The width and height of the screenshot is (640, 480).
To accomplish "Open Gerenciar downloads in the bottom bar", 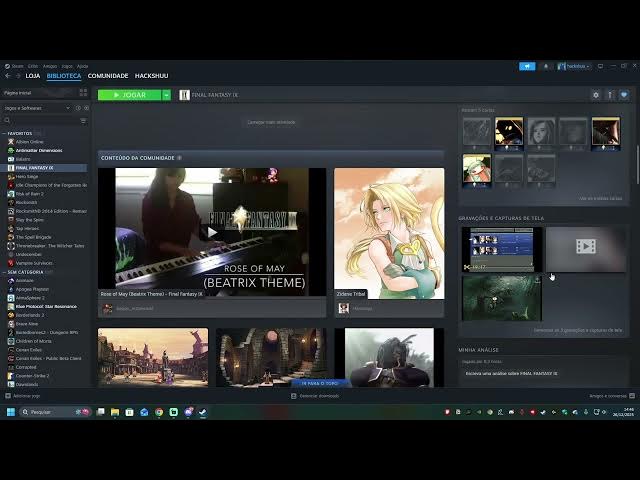I will click(315, 396).
